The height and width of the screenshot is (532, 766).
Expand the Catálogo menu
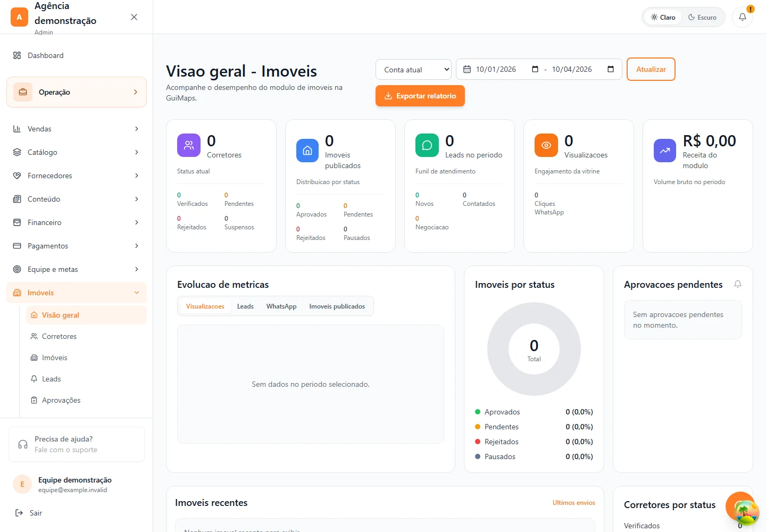(77, 152)
